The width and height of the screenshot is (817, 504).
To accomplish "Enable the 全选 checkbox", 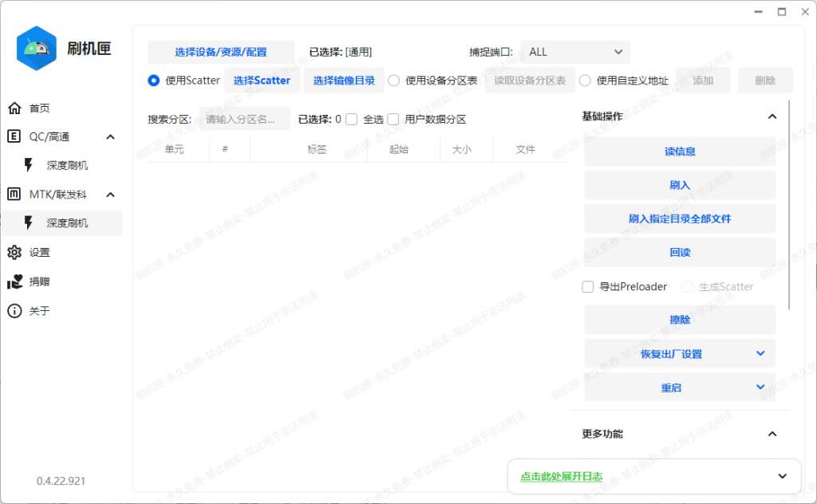I will tap(352, 119).
